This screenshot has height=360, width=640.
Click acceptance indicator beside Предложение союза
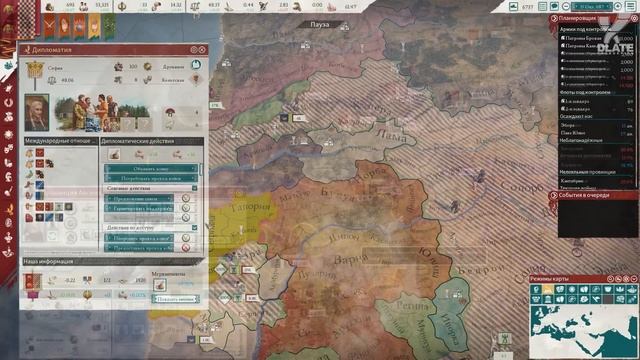[x=186, y=198]
